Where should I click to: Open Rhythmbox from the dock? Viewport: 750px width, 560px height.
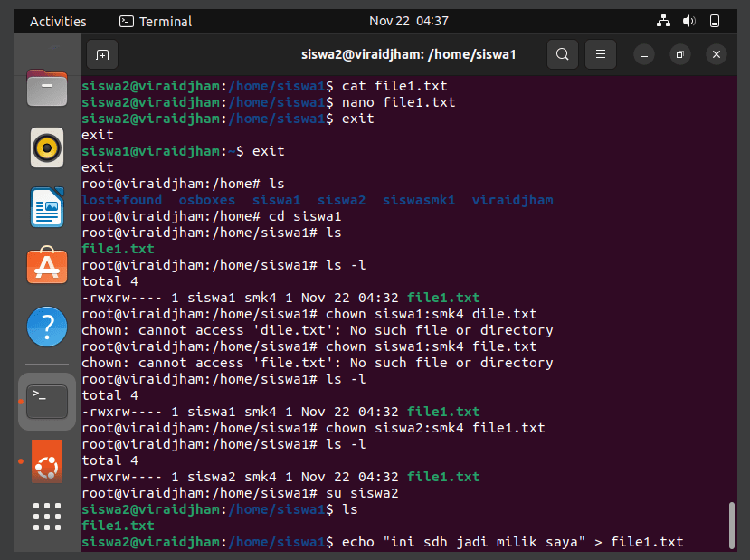point(47,147)
